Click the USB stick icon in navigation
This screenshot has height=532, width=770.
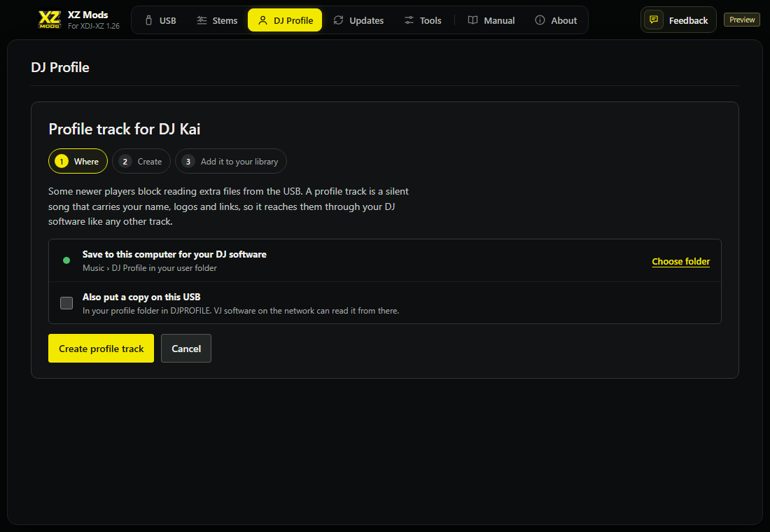click(148, 20)
